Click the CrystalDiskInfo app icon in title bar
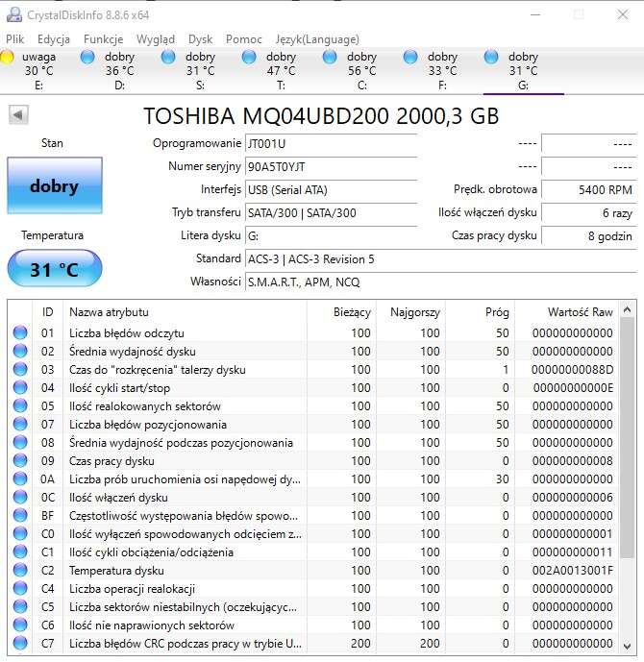The image size is (644, 662). coord(13,14)
